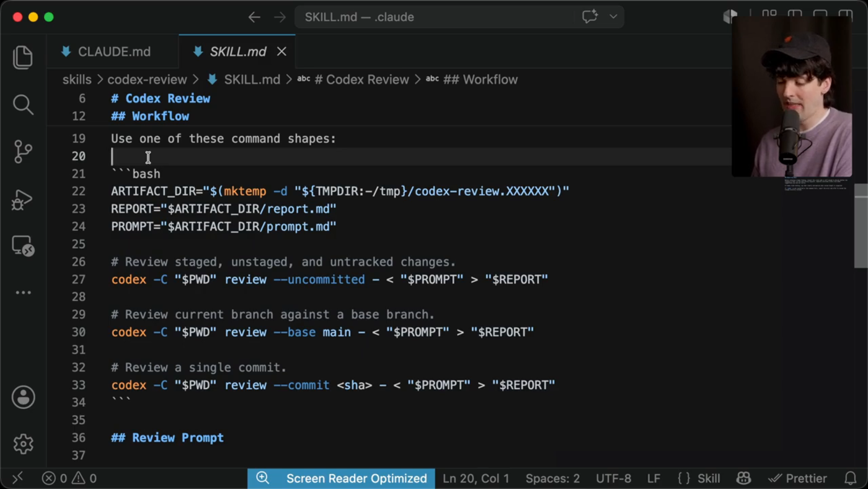Screen dimensions: 868x489
Task: Click the text 'Use one of these command shapes:'
Action: click(x=223, y=138)
